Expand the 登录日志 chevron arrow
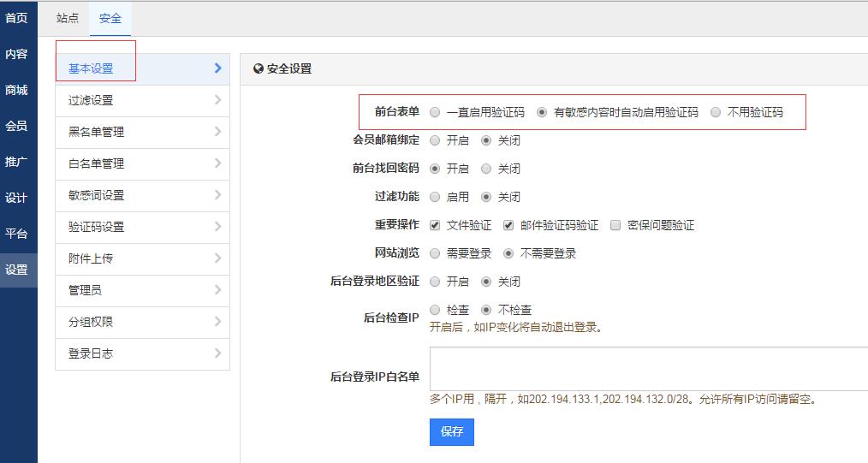Image resolution: width=868 pixels, height=463 pixels. (x=218, y=353)
